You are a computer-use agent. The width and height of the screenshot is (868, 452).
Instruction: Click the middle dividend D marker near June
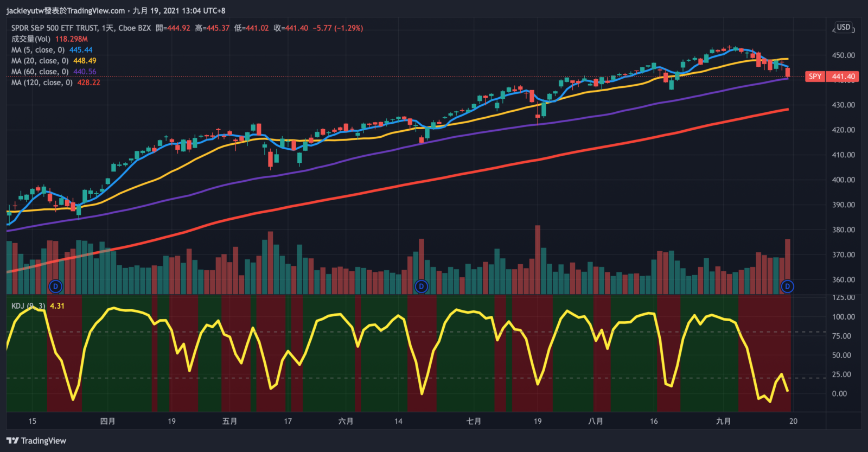pyautogui.click(x=422, y=286)
